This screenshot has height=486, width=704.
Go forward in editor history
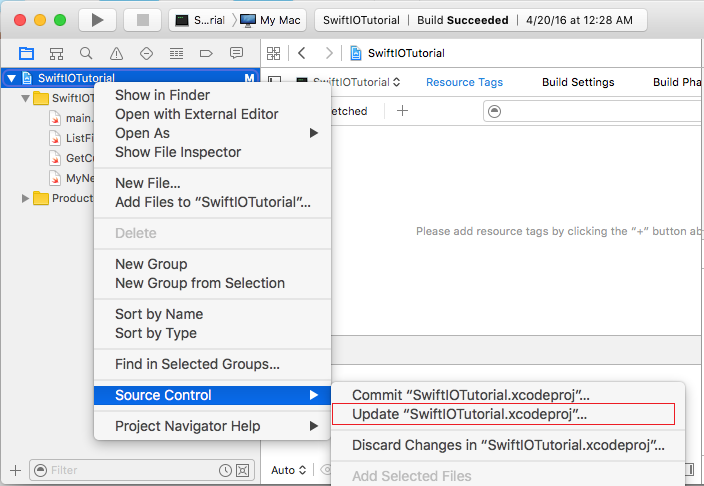329,53
